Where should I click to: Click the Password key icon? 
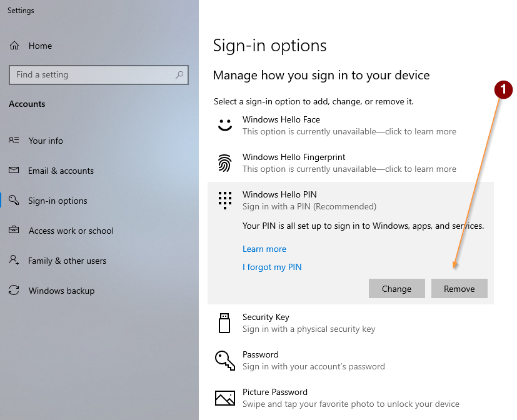click(x=225, y=361)
